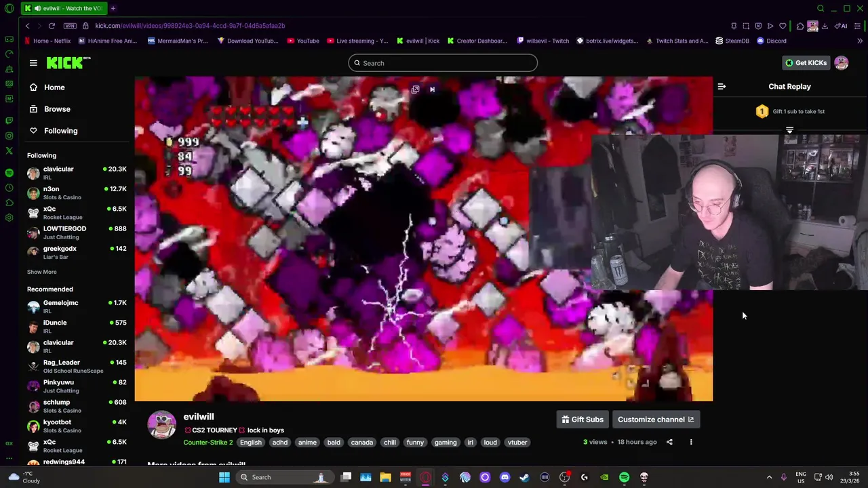Open the Kick hamburger sidebar menu

coord(33,63)
